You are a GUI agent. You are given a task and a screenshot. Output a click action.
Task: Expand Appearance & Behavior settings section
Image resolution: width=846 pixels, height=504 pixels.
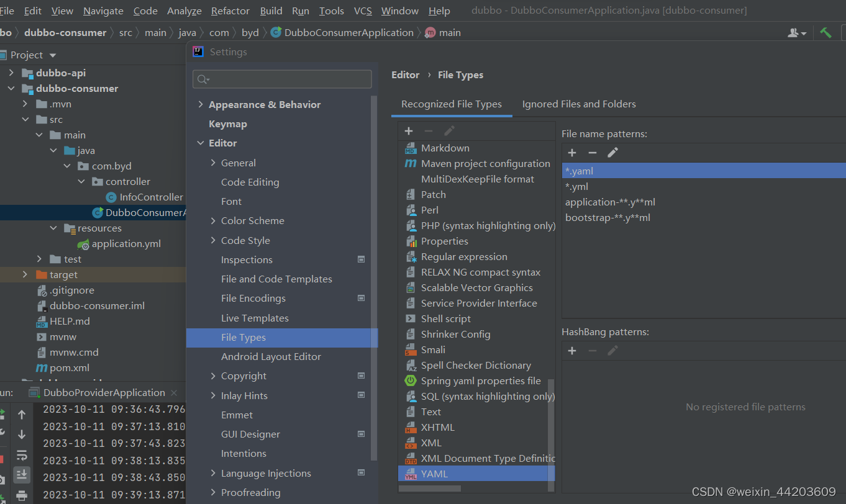pyautogui.click(x=201, y=104)
